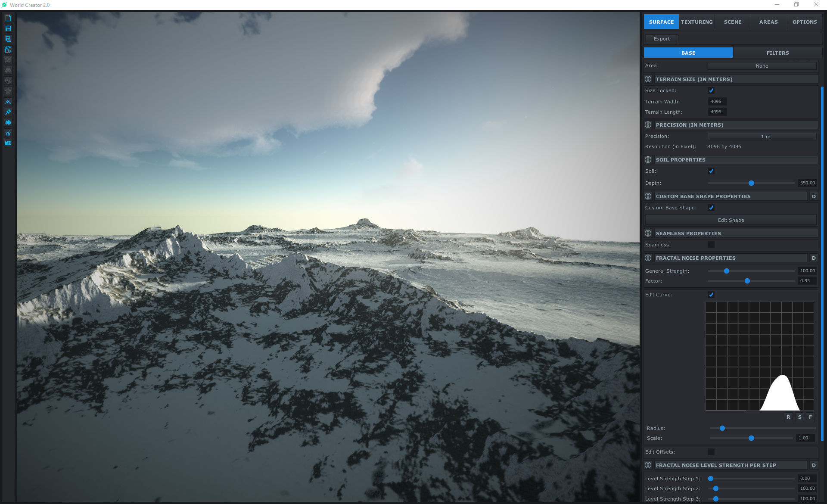Enable the Seamless checkbox
This screenshot has height=504, width=827.
coord(711,245)
